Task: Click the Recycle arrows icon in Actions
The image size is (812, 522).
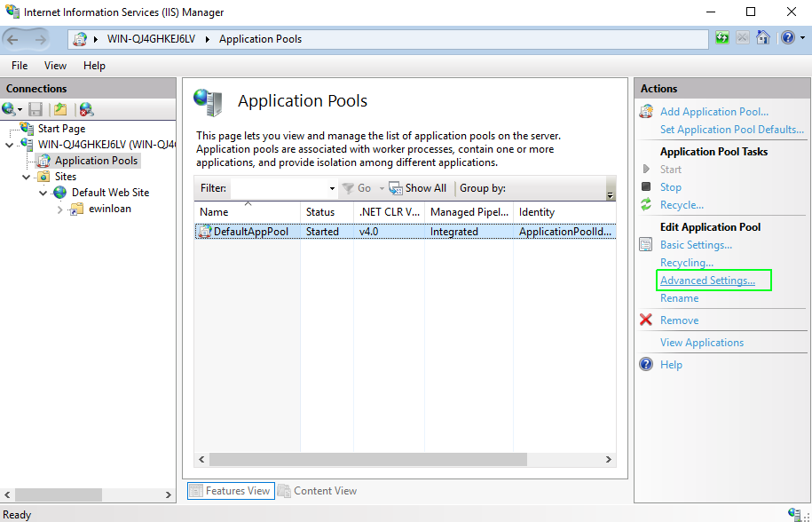Action: point(646,204)
